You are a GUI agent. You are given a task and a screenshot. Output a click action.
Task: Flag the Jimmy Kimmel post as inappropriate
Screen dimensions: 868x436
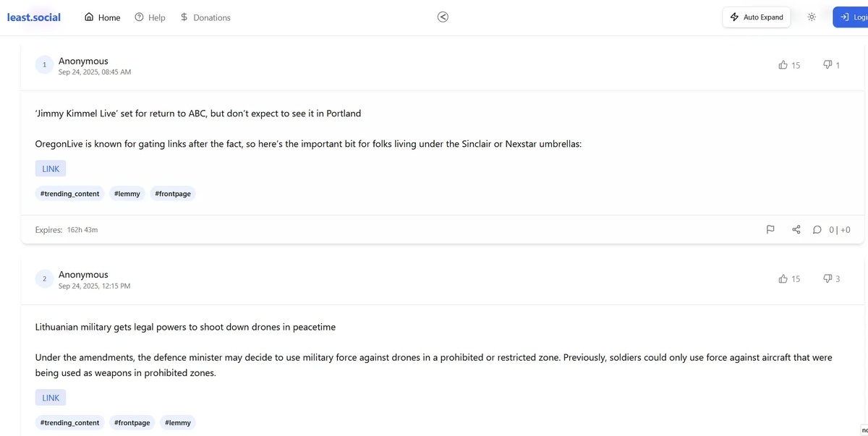point(770,230)
